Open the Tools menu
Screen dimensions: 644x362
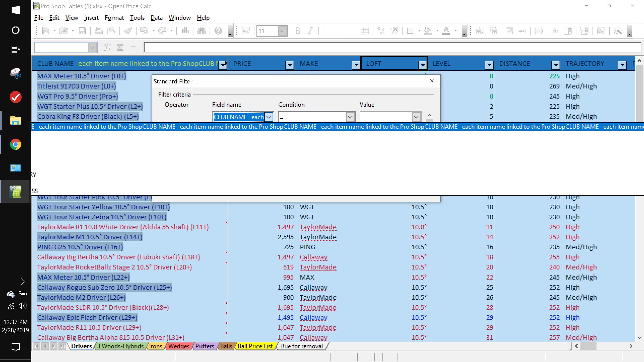137,17
